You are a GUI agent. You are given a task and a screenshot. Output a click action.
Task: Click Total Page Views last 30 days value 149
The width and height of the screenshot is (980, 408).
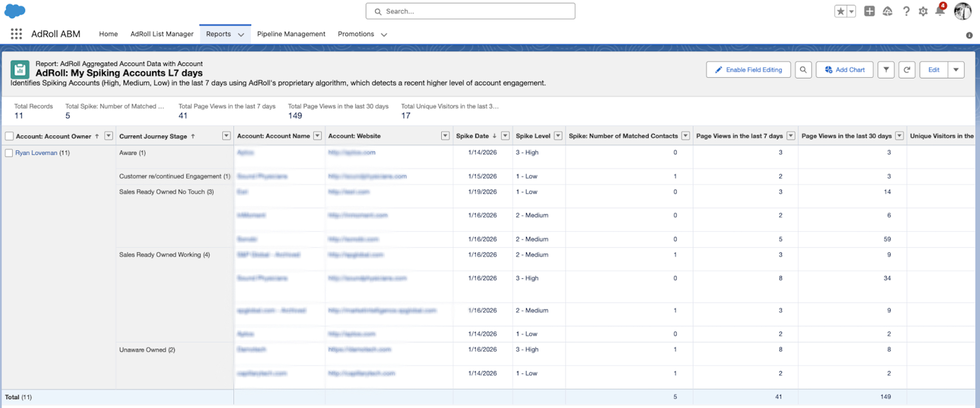tap(295, 116)
